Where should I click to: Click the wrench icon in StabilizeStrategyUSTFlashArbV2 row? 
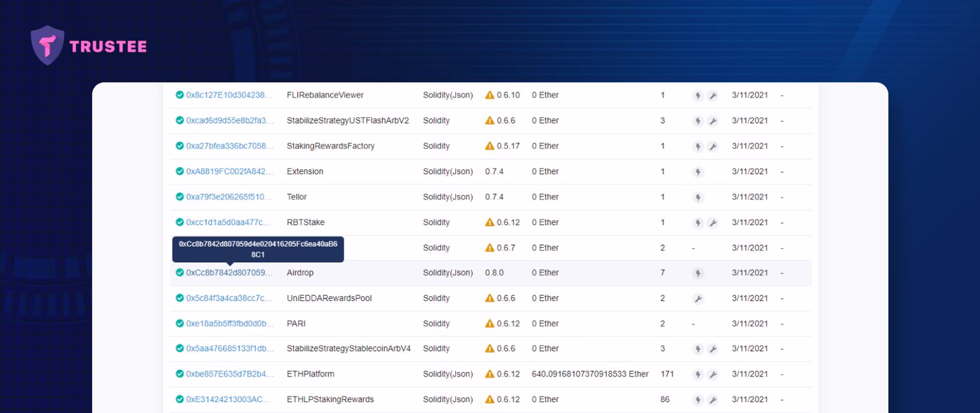click(x=713, y=121)
